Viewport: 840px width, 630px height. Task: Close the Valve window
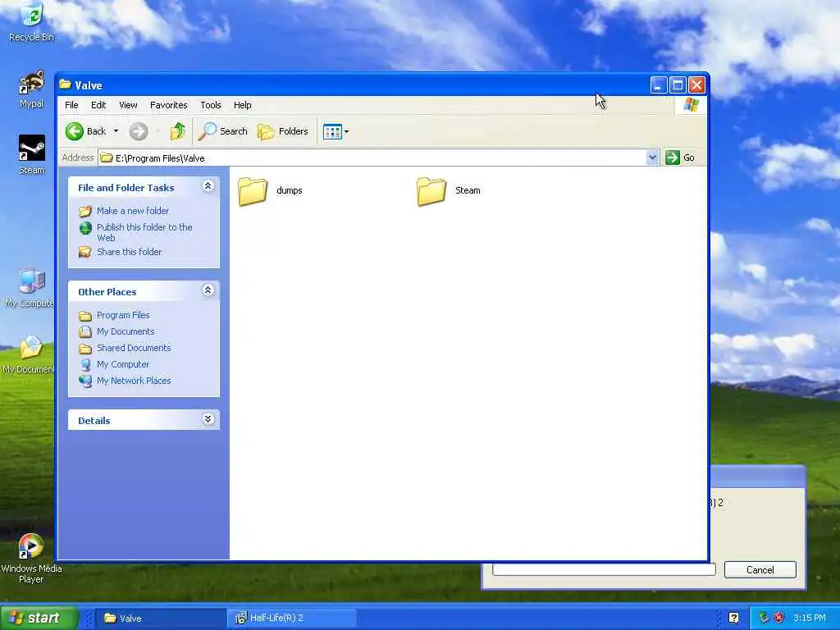pyautogui.click(x=696, y=84)
